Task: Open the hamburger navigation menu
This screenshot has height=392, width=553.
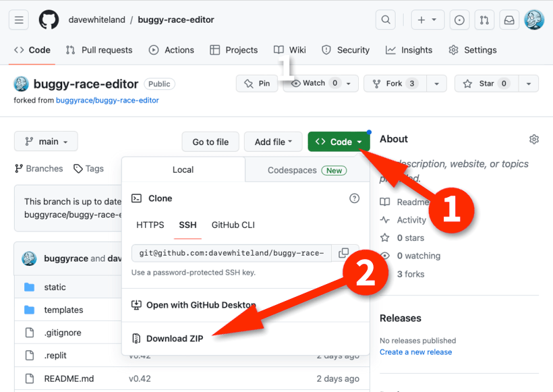Action: click(x=19, y=20)
